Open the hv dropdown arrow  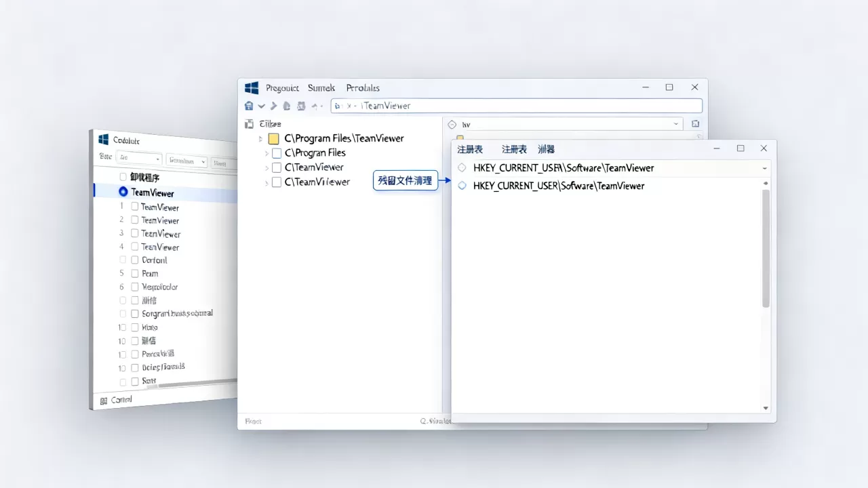click(676, 125)
